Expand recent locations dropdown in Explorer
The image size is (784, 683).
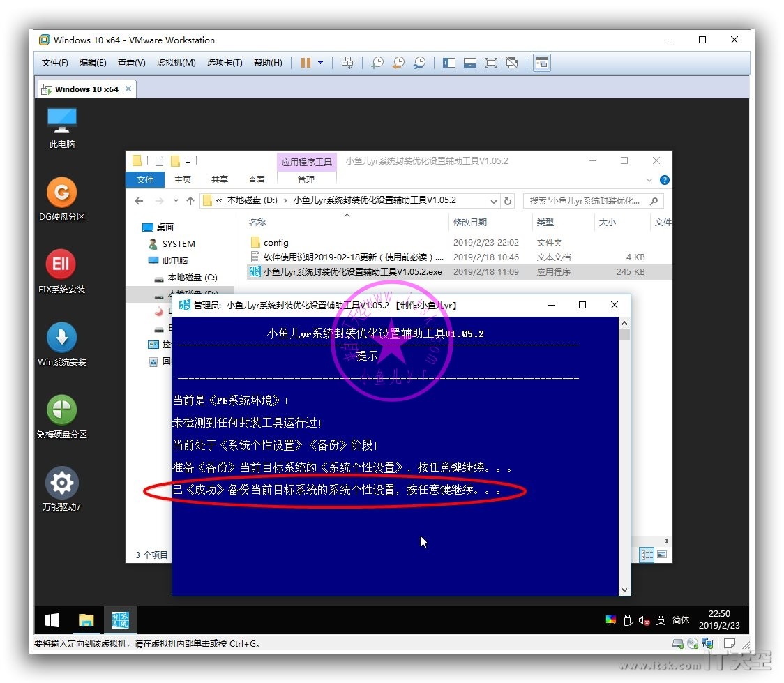[x=176, y=200]
